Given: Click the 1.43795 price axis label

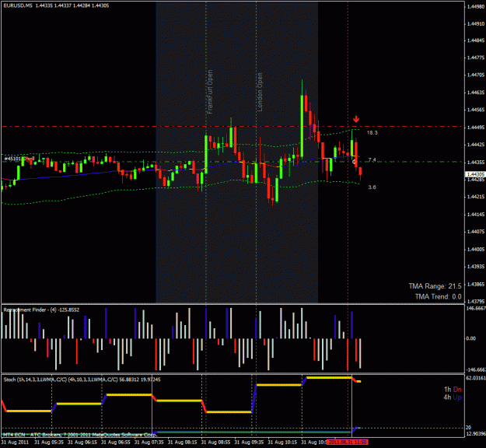Looking at the screenshot, I should tap(476, 301).
